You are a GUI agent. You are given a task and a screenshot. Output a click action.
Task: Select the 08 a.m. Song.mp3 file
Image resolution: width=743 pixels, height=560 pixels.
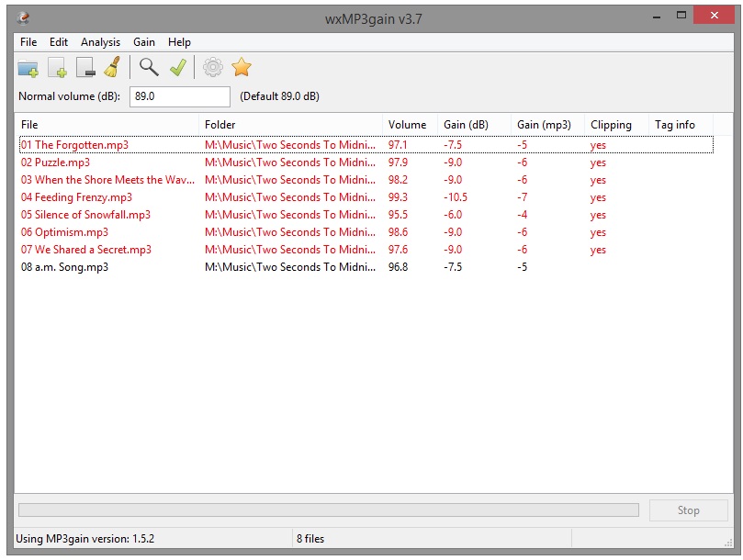pos(64,267)
